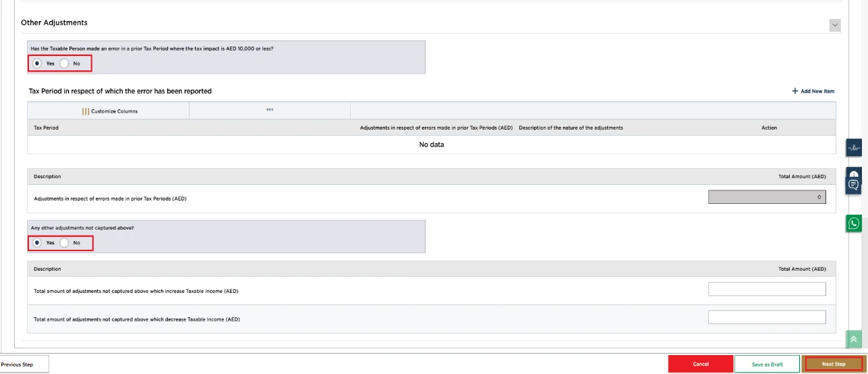The height and width of the screenshot is (374, 868).
Task: Click the adjustments errors total amount field
Action: click(767, 197)
